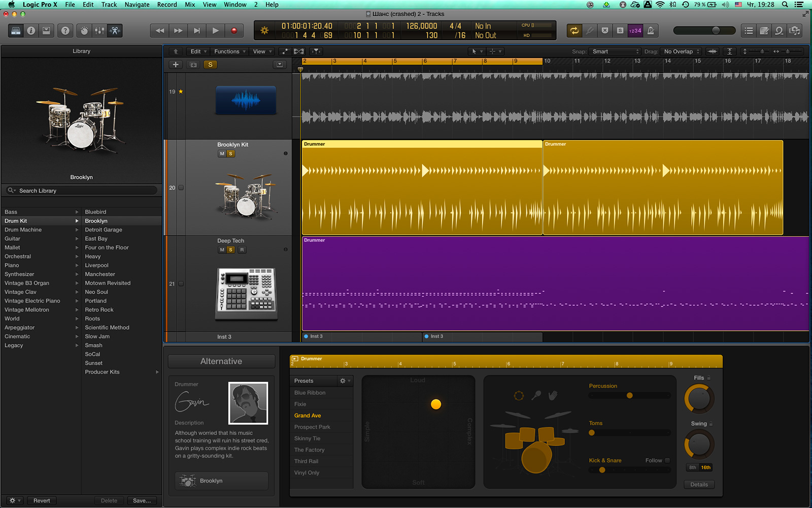Open the Drag mode dropdown, No Overlap
This screenshot has width=812, height=508.
tap(682, 51)
